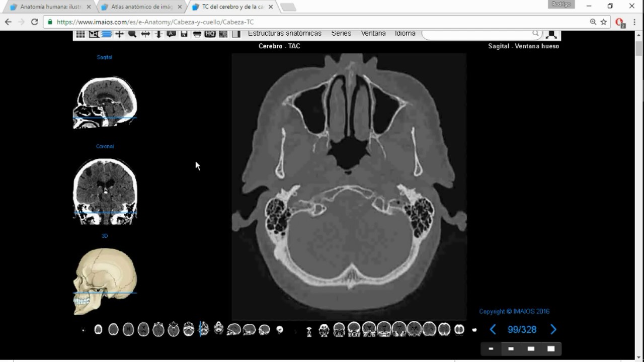Click the main axial CT image
This screenshot has width=644, height=362.
click(349, 186)
